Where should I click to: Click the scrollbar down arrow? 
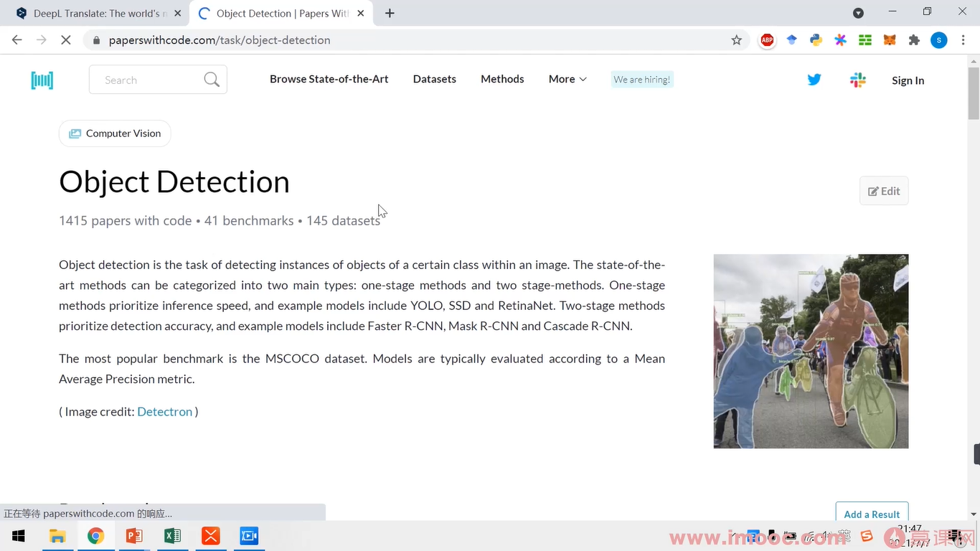(x=974, y=514)
